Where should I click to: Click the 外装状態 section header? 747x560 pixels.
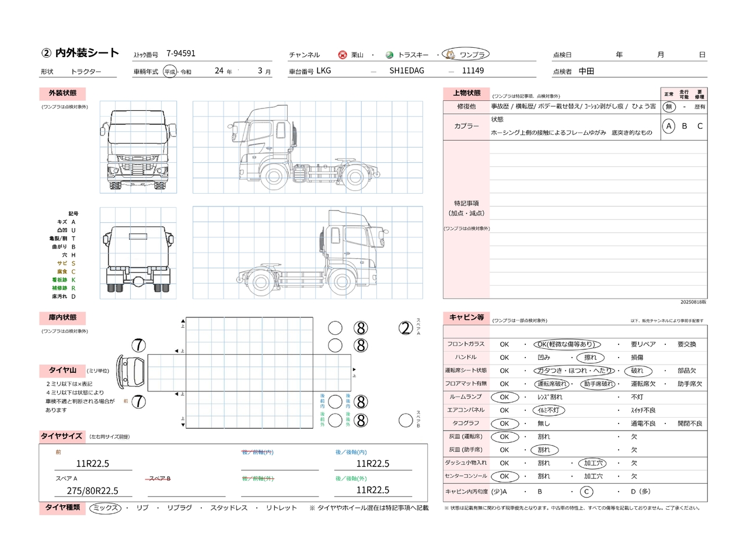click(x=62, y=93)
